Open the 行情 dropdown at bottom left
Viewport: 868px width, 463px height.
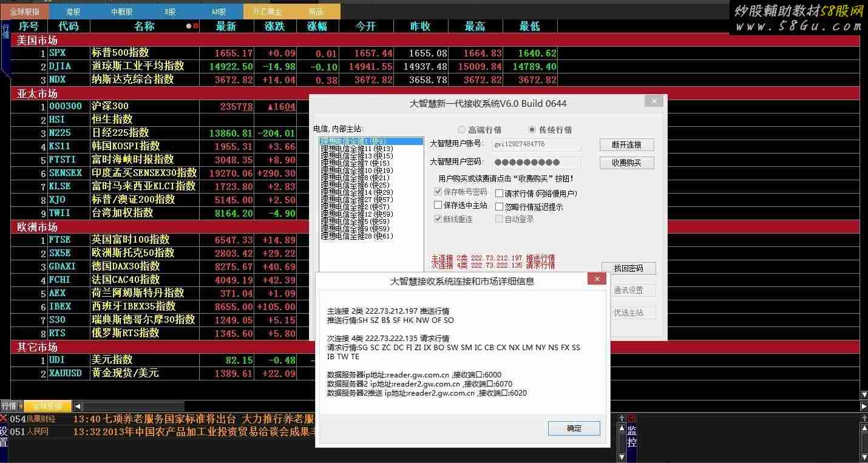click(x=12, y=406)
